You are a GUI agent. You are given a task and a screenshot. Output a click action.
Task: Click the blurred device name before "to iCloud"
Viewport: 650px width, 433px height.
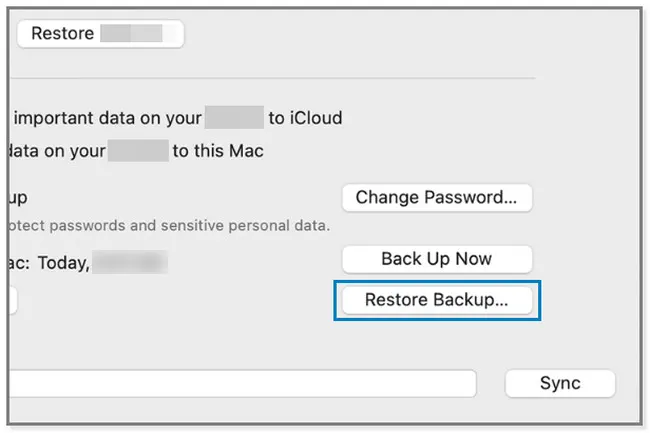tap(235, 117)
